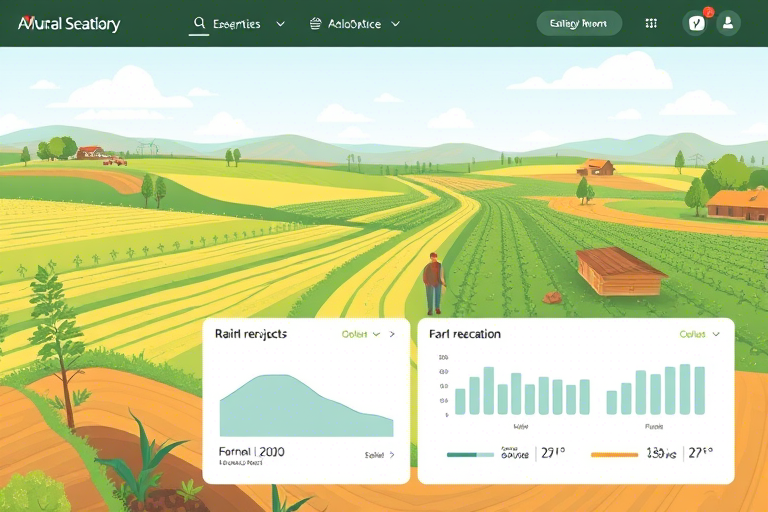Click the Amural Seatlory logo

[x=69, y=24]
